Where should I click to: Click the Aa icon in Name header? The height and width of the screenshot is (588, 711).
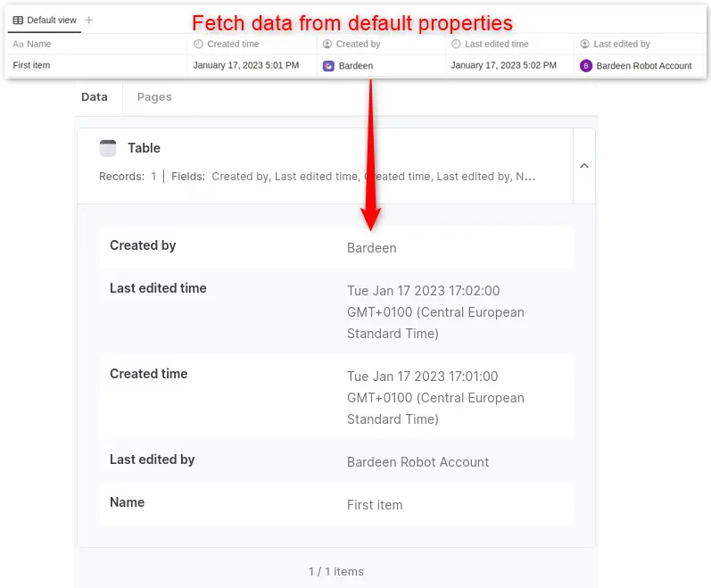pos(18,44)
